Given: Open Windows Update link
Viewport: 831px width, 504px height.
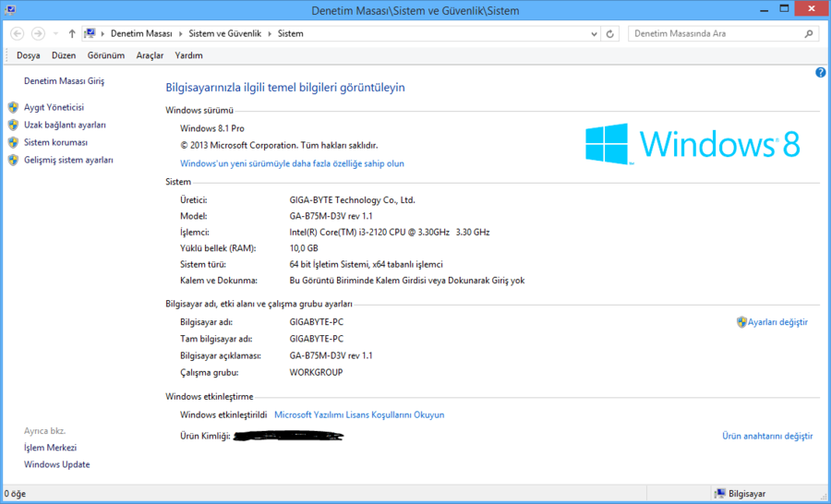Looking at the screenshot, I should [x=56, y=465].
